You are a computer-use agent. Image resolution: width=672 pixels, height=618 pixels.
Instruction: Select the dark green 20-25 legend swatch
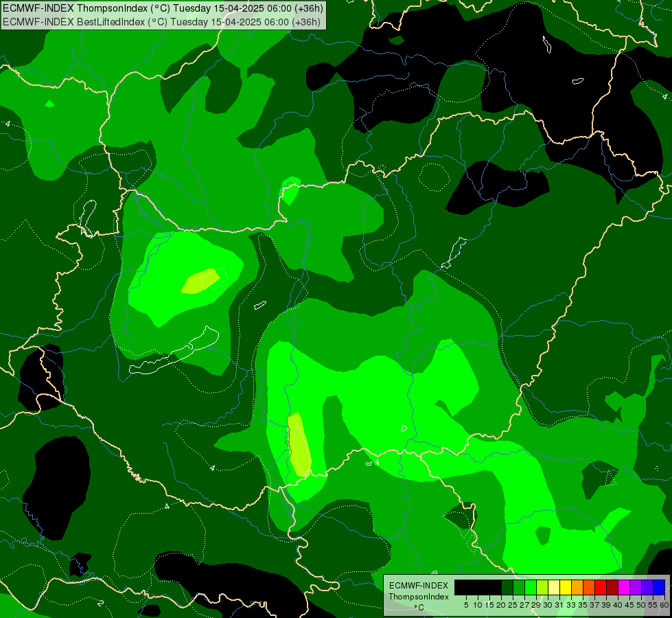click(507, 587)
